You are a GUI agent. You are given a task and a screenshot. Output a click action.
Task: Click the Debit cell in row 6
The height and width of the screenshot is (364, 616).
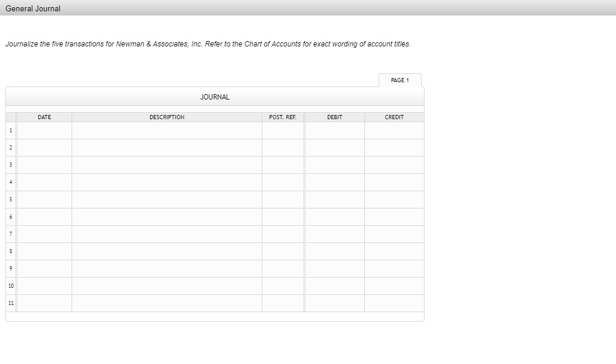335,217
